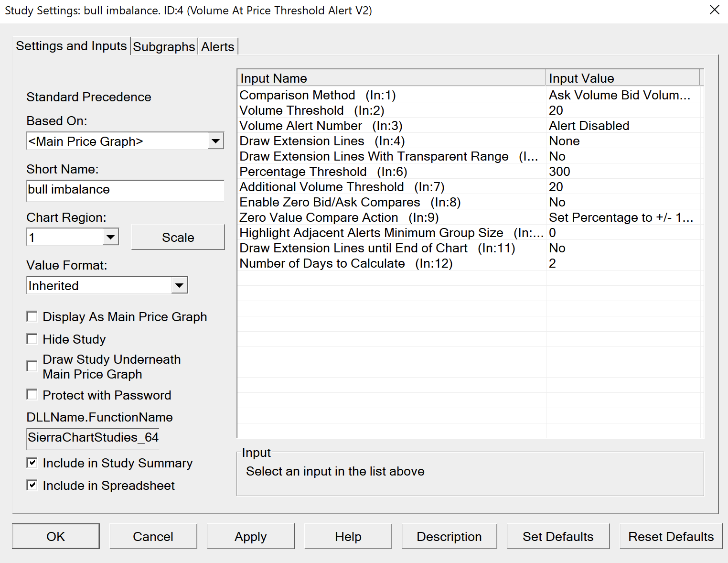
Task: Toggle Draw Study Underneath Main Price Graph
Action: pos(32,366)
